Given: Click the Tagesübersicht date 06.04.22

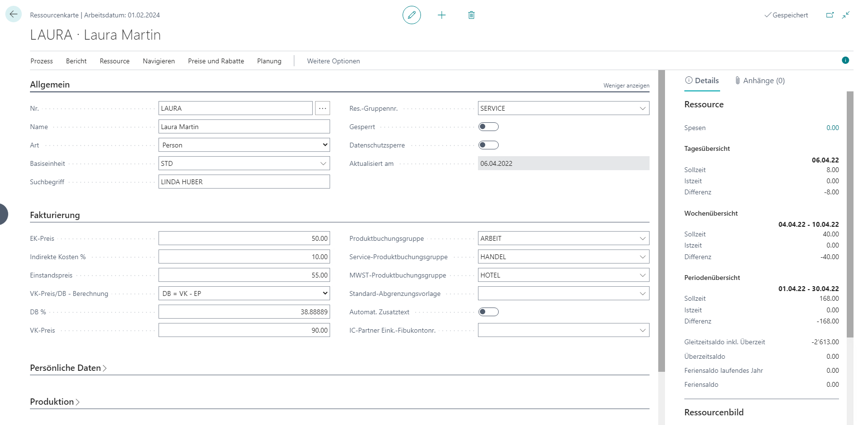Looking at the screenshot, I should tap(825, 160).
